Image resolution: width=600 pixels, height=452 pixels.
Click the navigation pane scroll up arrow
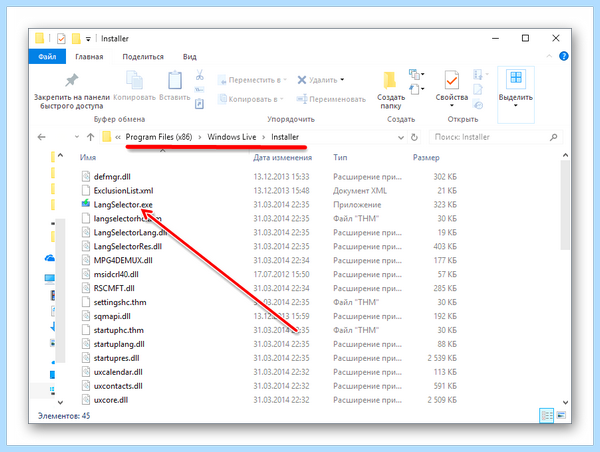click(60, 155)
